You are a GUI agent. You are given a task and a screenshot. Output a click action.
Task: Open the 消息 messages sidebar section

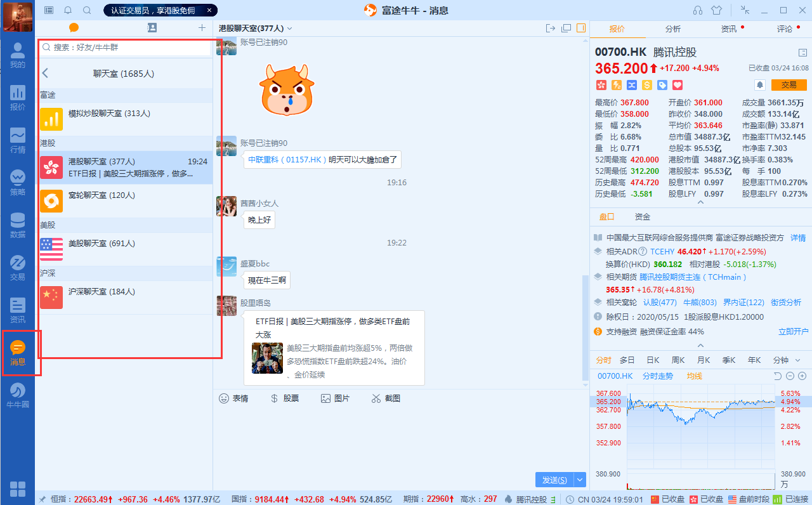coord(18,353)
